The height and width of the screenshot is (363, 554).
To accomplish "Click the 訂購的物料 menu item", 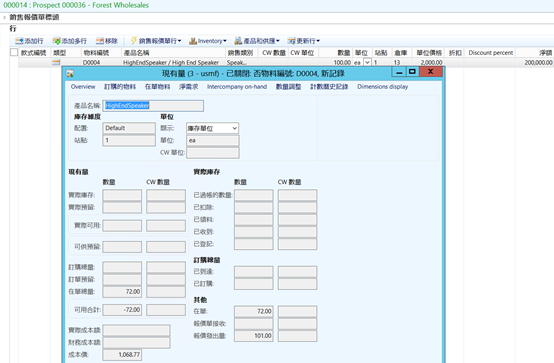I will tap(120, 87).
